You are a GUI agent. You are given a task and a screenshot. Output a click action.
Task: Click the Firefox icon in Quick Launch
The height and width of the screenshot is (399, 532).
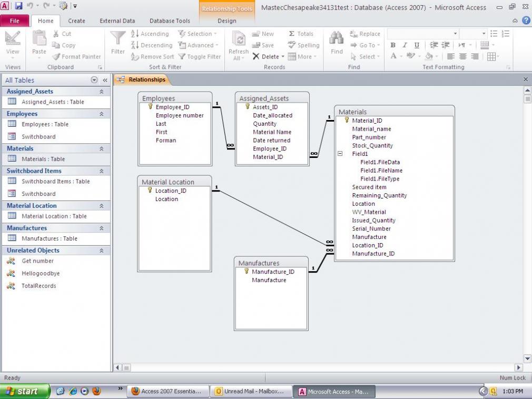tap(97, 391)
